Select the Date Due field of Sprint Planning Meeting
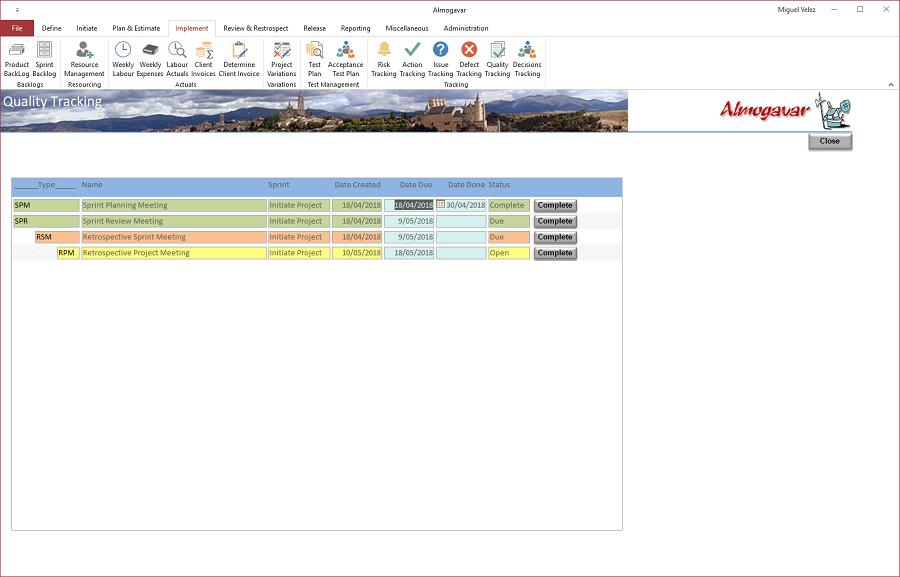900x577 pixels. [x=409, y=205]
